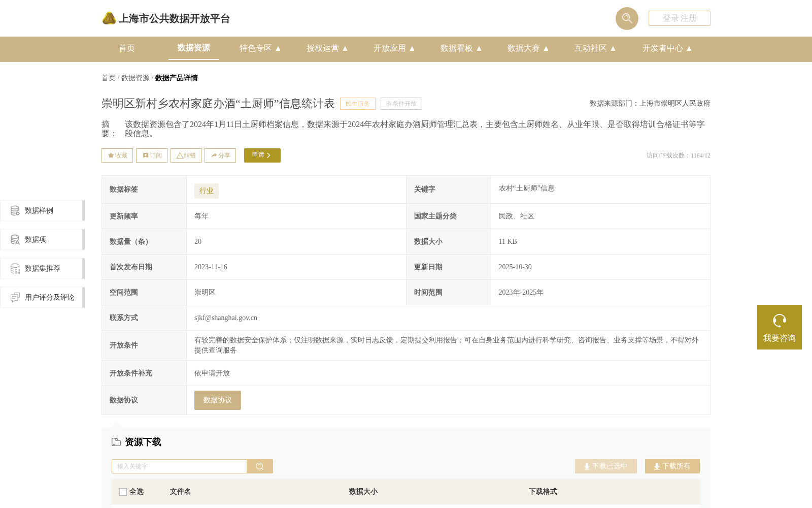Viewport: 812px width, 508px height.
Task: Click the resource search magnifier button
Action: 260,466
